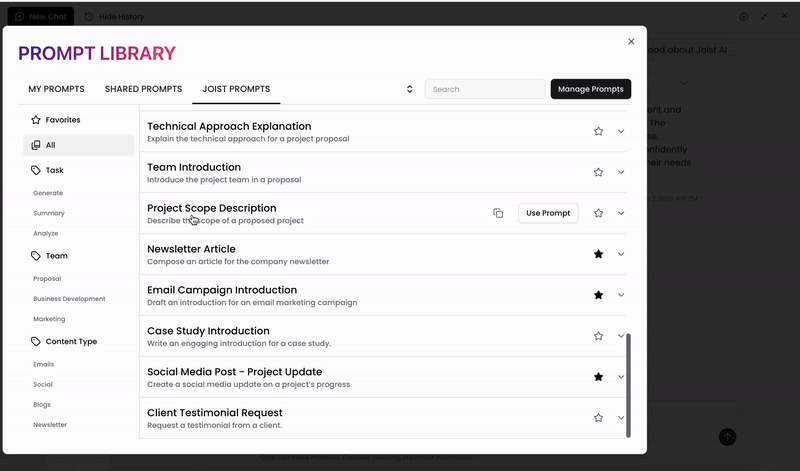The width and height of the screenshot is (800, 471).
Task: Expand the Email Campaign Introduction chevron
Action: tap(621, 295)
